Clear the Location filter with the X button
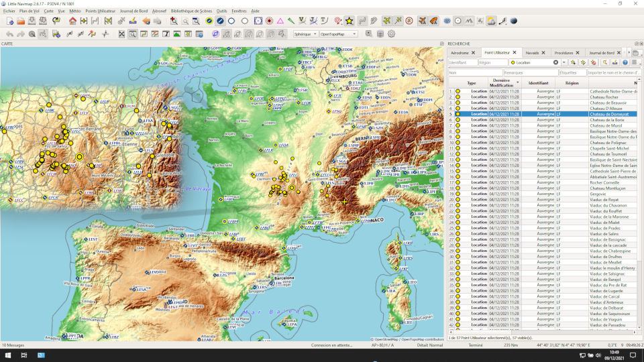The height and width of the screenshot is (362, 644). click(555, 62)
